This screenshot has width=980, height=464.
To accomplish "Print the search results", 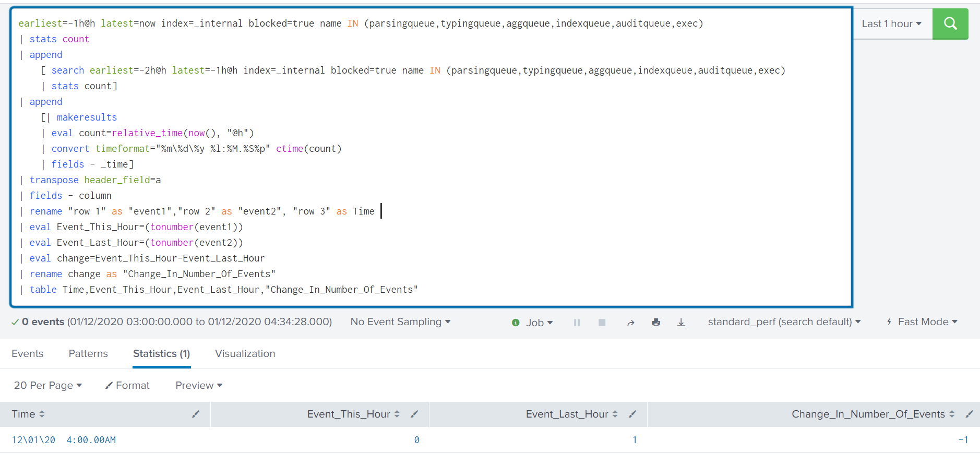I will pos(656,323).
